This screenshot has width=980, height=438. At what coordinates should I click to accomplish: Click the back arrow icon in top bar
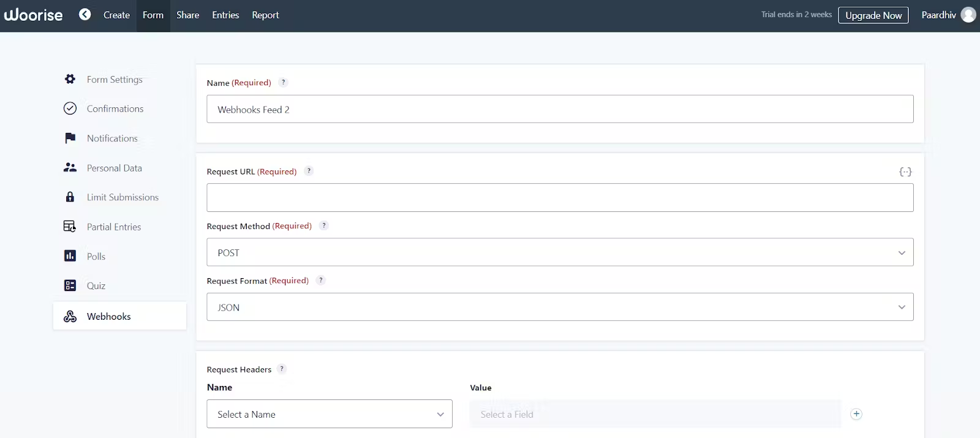coord(85,15)
